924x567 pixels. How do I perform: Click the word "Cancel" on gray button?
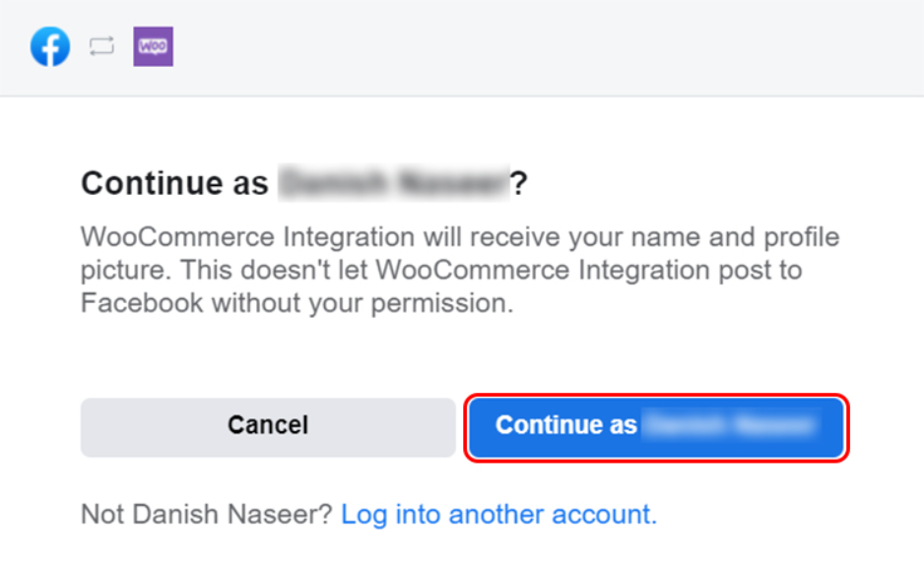[268, 425]
